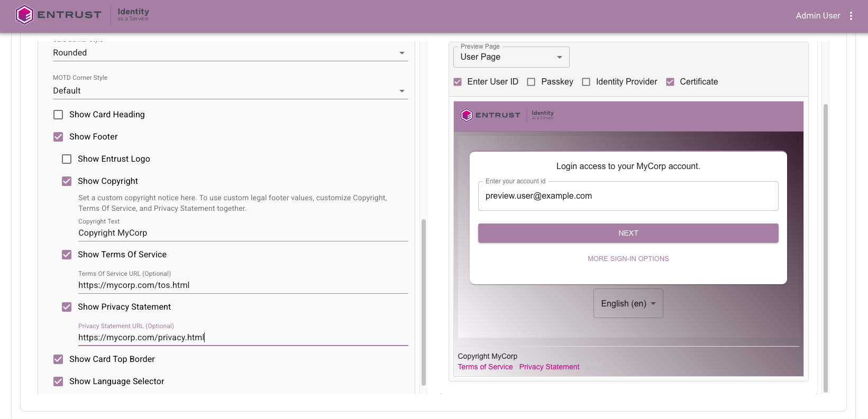
Task: Open the Admin User kebab menu
Action: (x=851, y=16)
